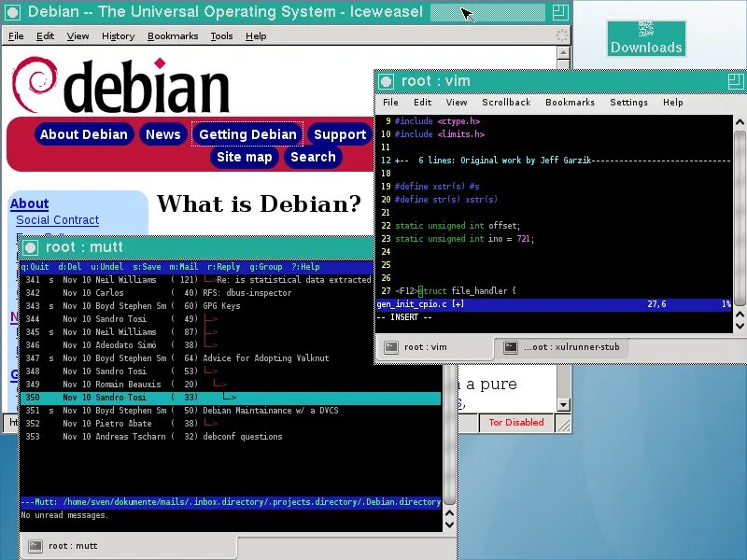Select message 349 from Romain Beauxis
This screenshot has width=747, height=560.
[x=231, y=385]
